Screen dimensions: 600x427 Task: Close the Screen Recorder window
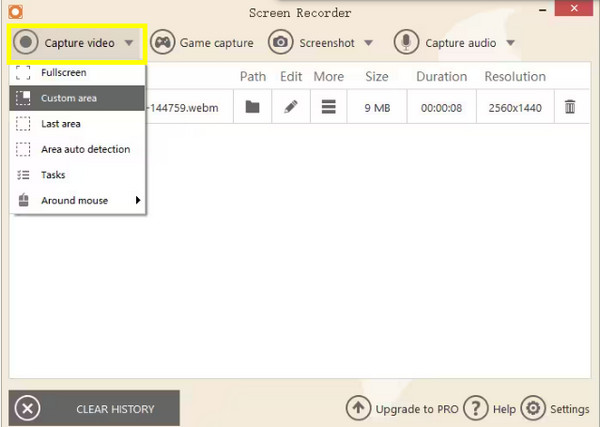click(574, 8)
